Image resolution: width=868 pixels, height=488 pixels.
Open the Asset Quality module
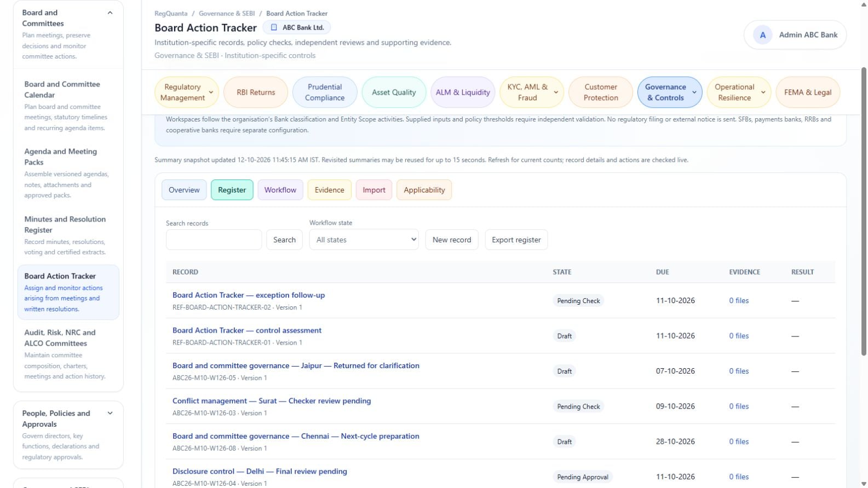click(x=394, y=92)
